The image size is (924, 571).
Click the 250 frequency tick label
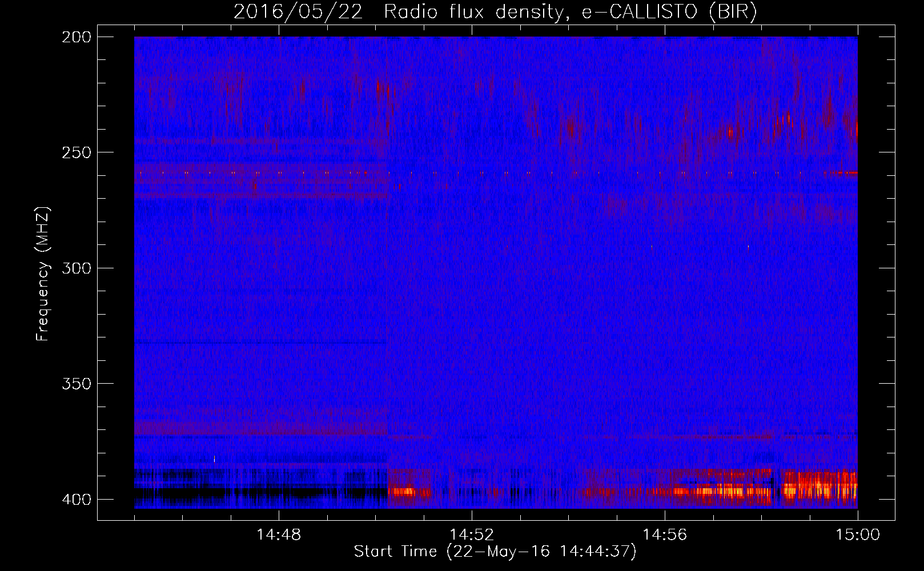click(77, 152)
